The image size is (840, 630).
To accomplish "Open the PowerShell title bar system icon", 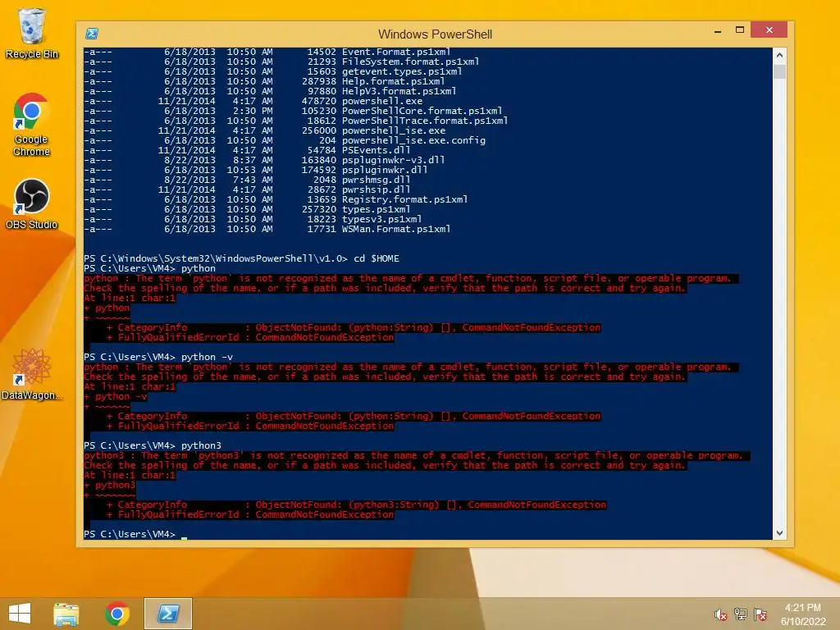I will 92,34.
